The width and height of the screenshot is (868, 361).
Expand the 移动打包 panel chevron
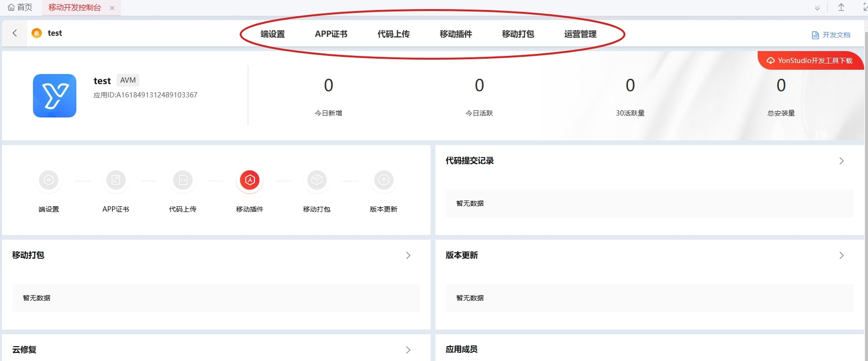coord(408,255)
